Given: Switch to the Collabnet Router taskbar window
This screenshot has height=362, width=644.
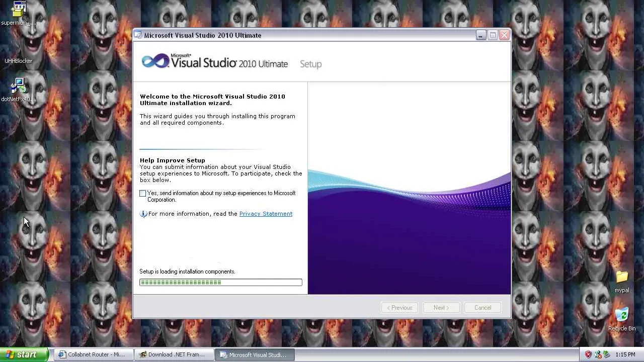Looking at the screenshot, I should pyautogui.click(x=94, y=354).
